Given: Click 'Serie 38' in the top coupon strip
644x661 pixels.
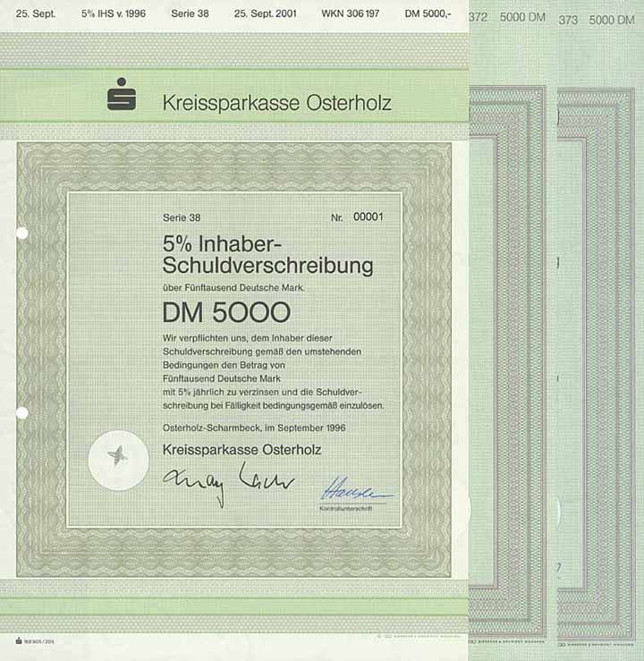Looking at the screenshot, I should tap(190, 13).
